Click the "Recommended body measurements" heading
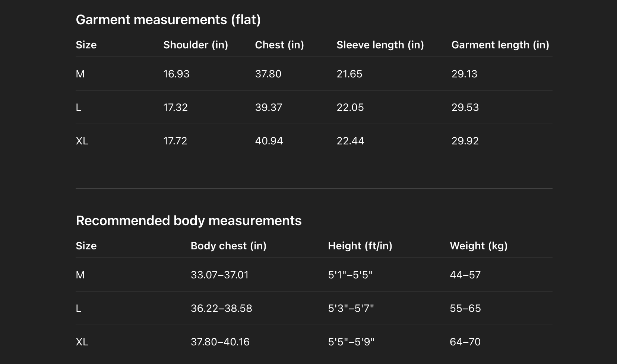This screenshot has height=364, width=617. [189, 221]
